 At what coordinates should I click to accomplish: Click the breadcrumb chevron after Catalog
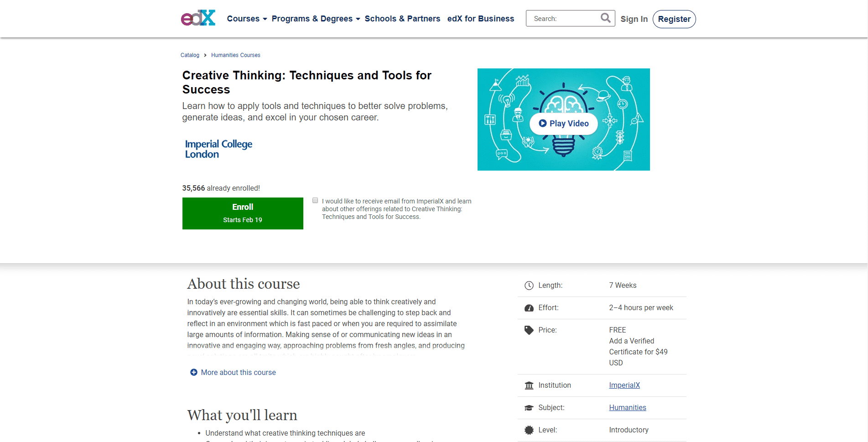(205, 55)
